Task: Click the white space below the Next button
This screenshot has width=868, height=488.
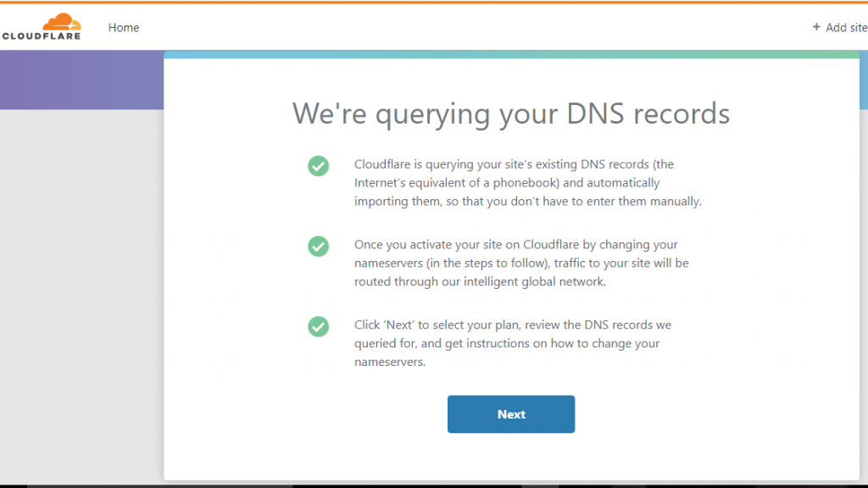Action: coord(511,457)
